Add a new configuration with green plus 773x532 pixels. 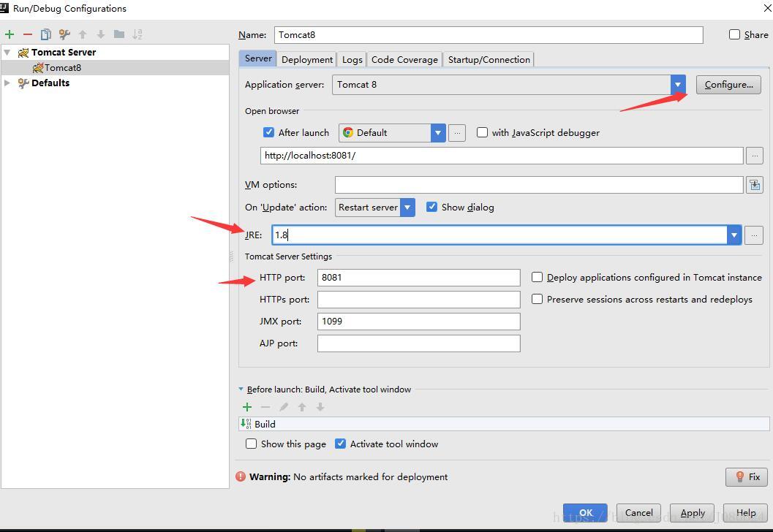(10, 34)
